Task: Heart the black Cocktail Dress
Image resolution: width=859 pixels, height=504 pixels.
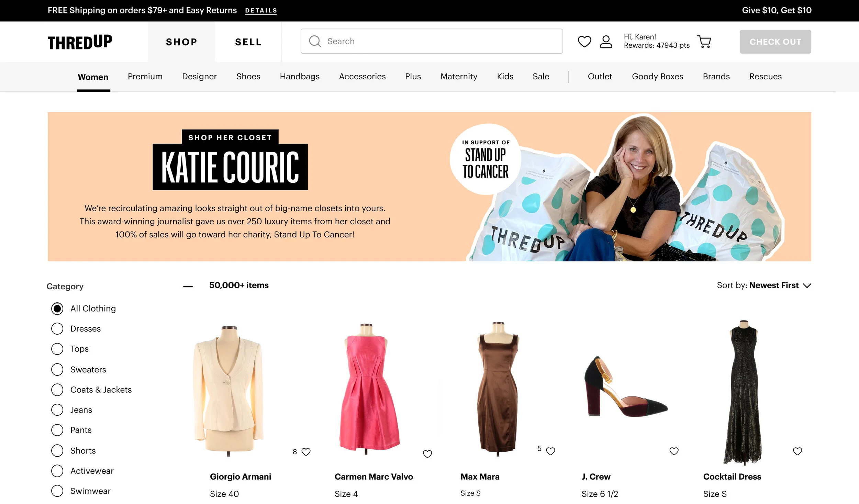Action: pyautogui.click(x=797, y=451)
